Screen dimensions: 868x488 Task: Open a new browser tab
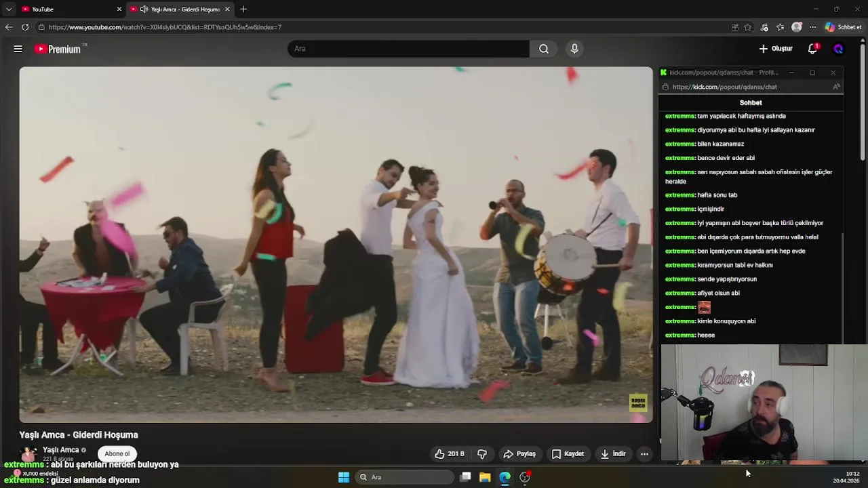tap(243, 9)
